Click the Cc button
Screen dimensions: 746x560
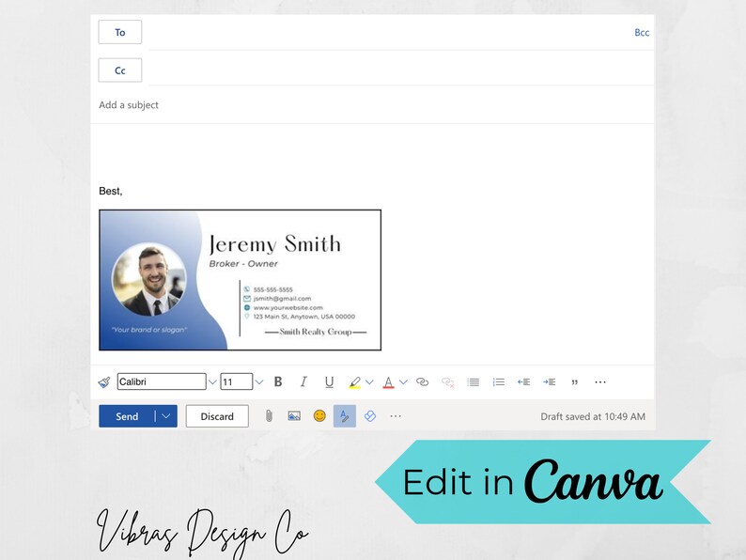coord(120,70)
